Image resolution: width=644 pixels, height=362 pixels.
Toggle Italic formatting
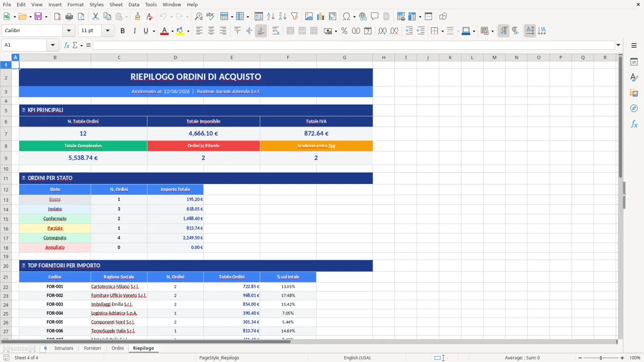[x=135, y=31]
